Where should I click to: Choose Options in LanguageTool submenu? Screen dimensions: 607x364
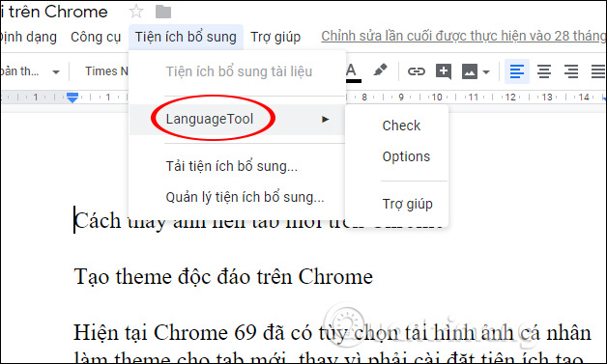[406, 156]
